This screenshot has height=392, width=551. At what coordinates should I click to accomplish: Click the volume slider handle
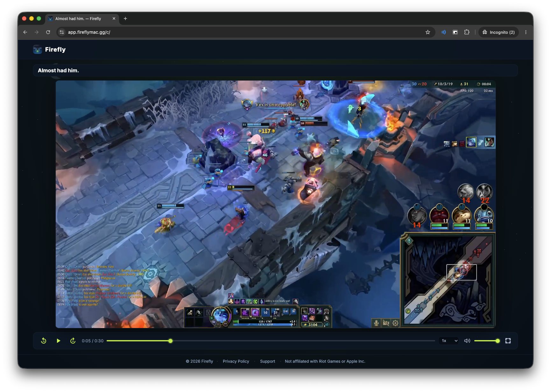click(498, 341)
